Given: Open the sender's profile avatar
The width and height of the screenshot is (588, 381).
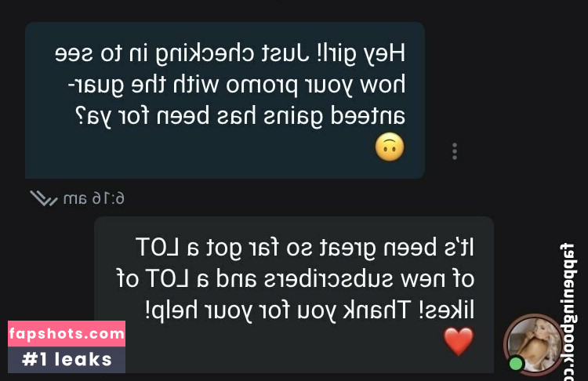Looking at the screenshot, I should tap(534, 343).
